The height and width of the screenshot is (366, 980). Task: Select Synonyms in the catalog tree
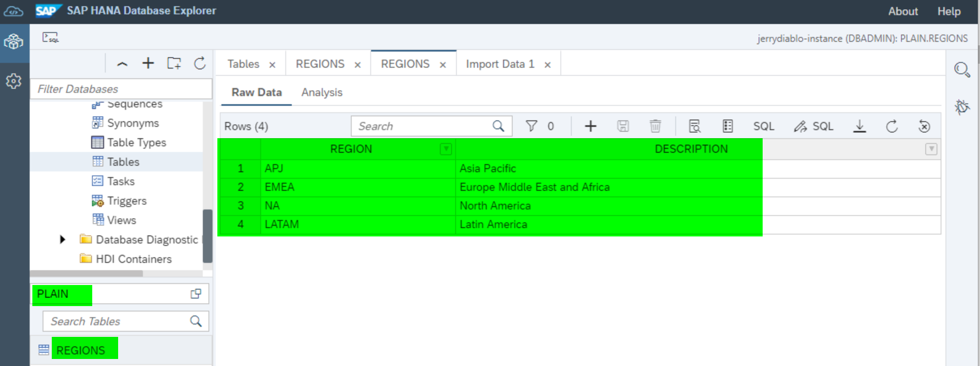133,123
